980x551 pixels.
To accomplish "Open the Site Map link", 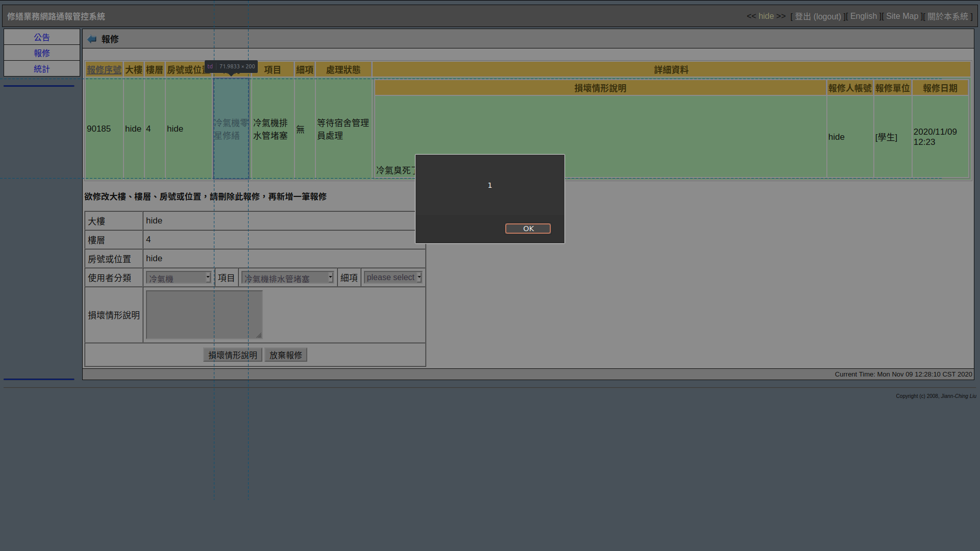I will pyautogui.click(x=902, y=16).
